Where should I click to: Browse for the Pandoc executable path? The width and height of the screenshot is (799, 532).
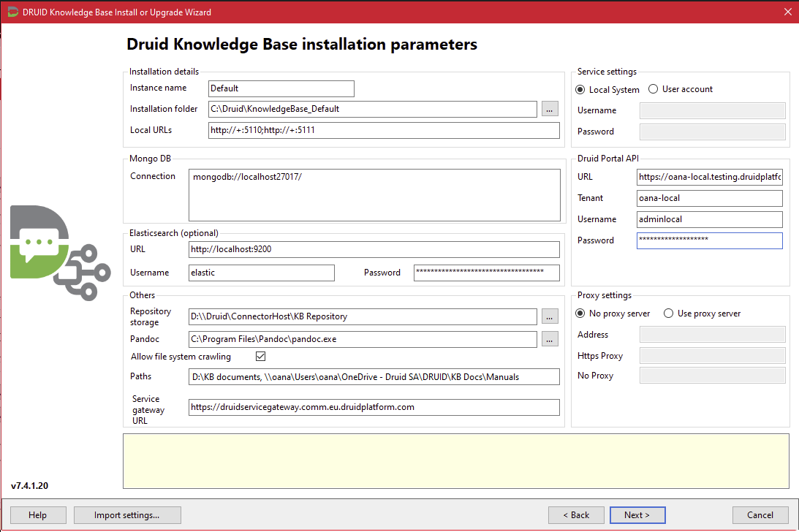(x=550, y=339)
